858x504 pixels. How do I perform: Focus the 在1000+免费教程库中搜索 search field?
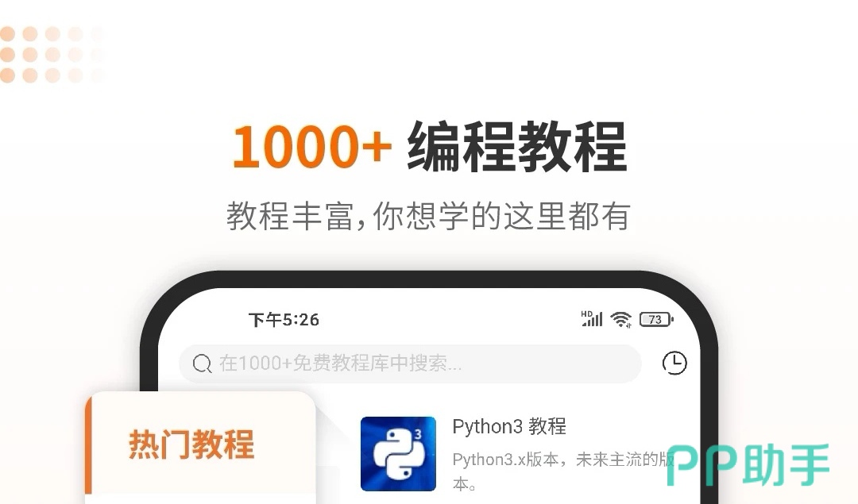tap(410, 364)
